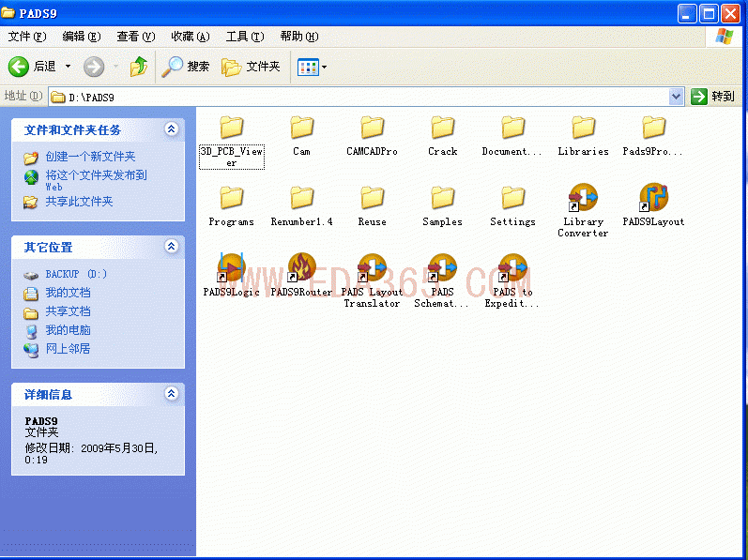Click the Views icon button
Image resolution: width=748 pixels, height=560 pixels.
point(308,67)
